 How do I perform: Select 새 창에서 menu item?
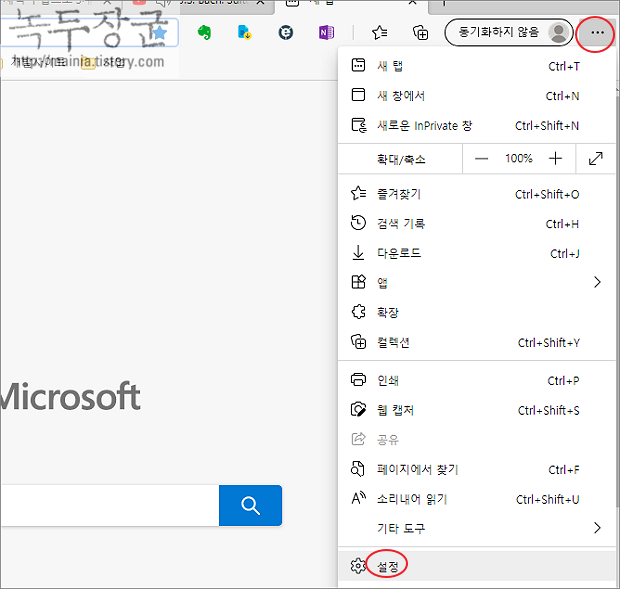coord(476,96)
